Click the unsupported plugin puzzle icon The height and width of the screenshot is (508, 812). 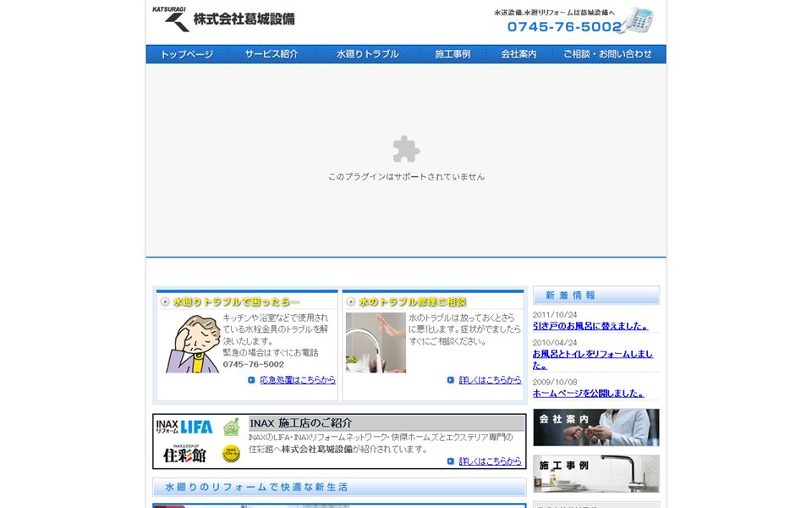tap(406, 149)
